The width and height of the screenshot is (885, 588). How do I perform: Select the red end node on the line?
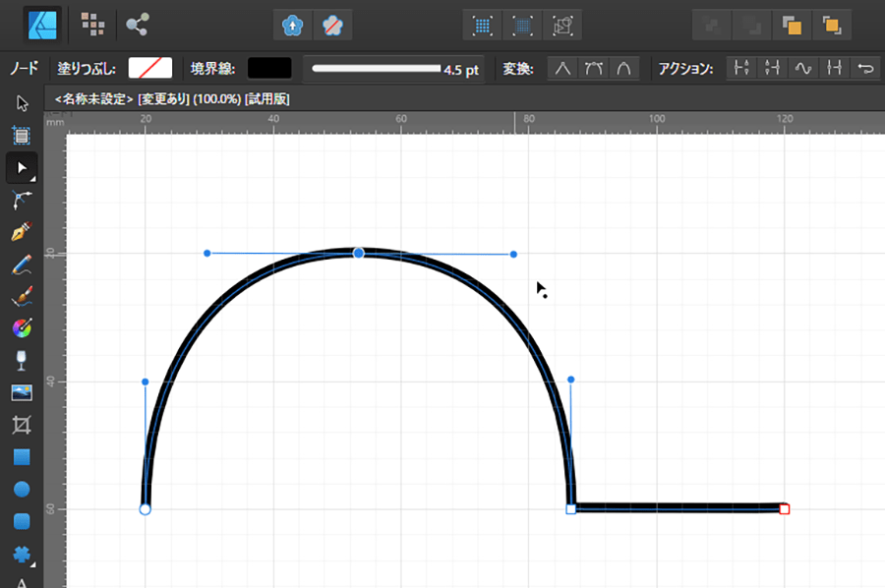[784, 508]
